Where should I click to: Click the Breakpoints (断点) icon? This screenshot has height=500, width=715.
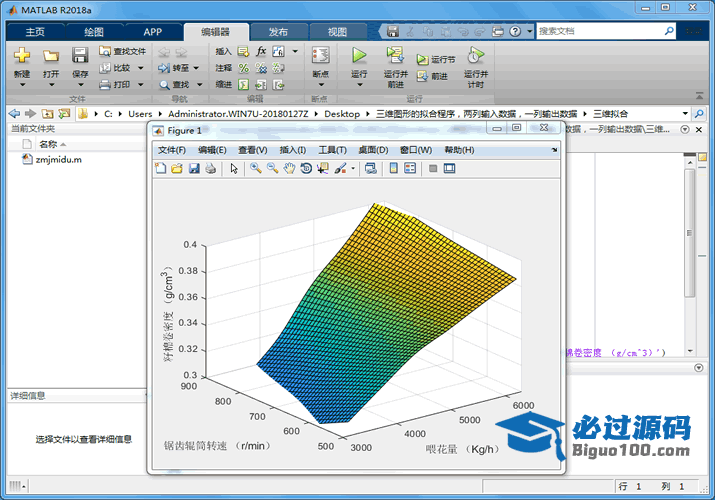[x=321, y=55]
